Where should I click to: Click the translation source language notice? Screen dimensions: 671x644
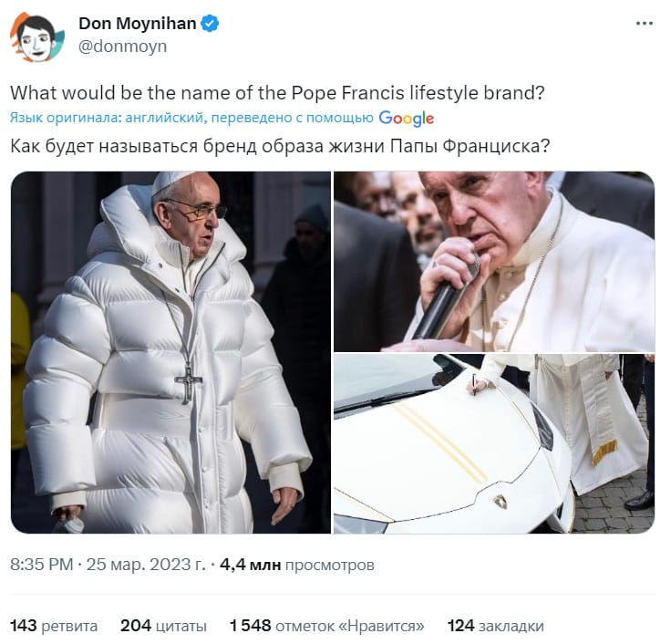(x=191, y=118)
